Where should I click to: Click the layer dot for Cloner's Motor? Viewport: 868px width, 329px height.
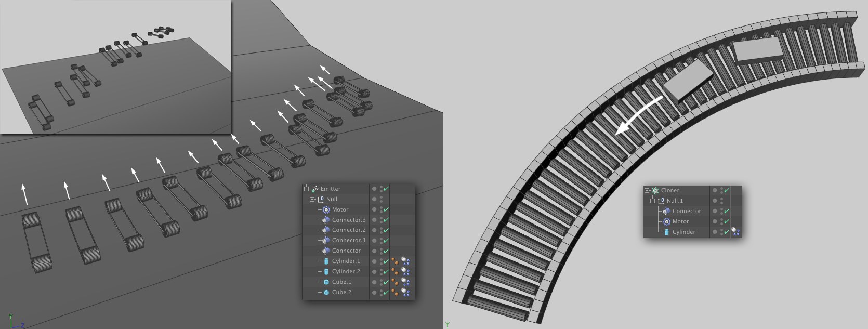click(715, 221)
